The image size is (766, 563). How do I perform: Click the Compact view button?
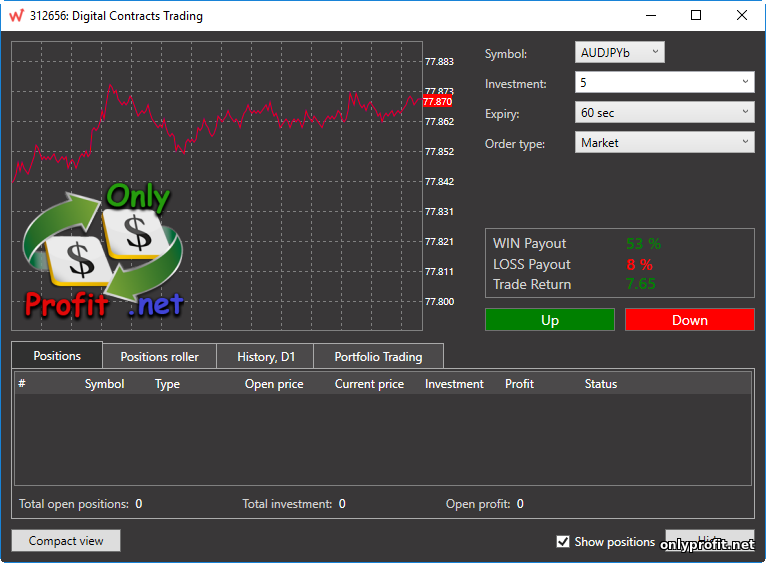click(x=66, y=541)
